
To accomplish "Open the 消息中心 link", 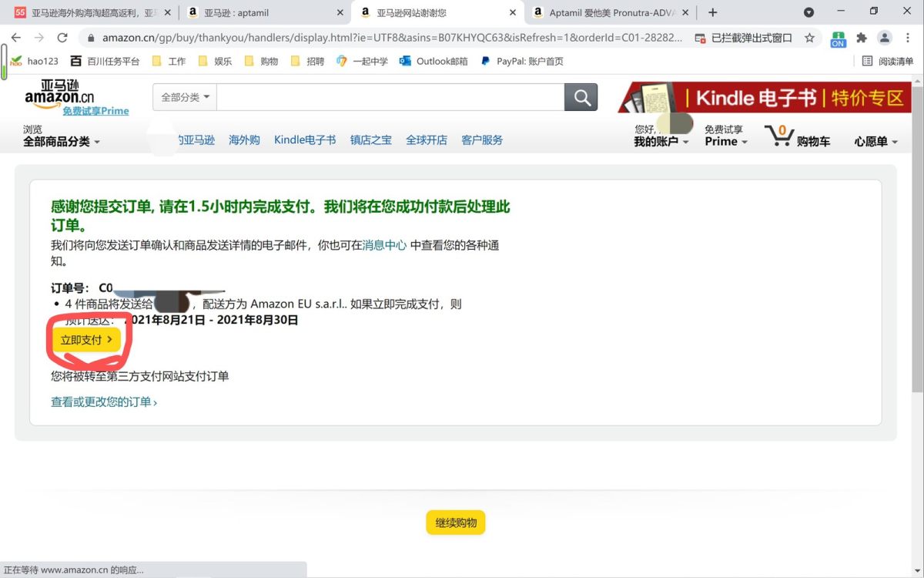I will (x=384, y=245).
